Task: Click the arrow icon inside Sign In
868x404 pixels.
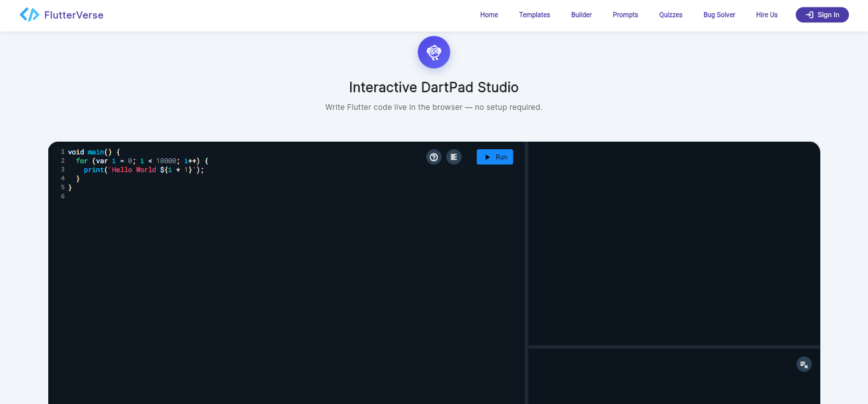Action: (x=810, y=15)
